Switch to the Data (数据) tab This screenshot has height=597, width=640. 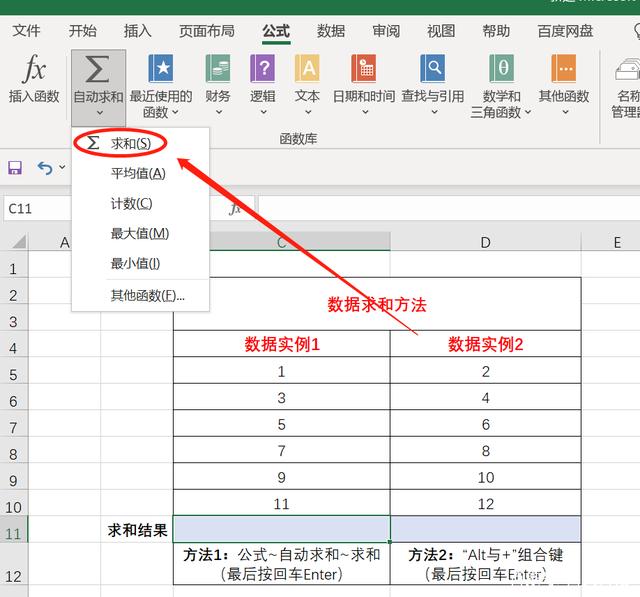pyautogui.click(x=331, y=31)
